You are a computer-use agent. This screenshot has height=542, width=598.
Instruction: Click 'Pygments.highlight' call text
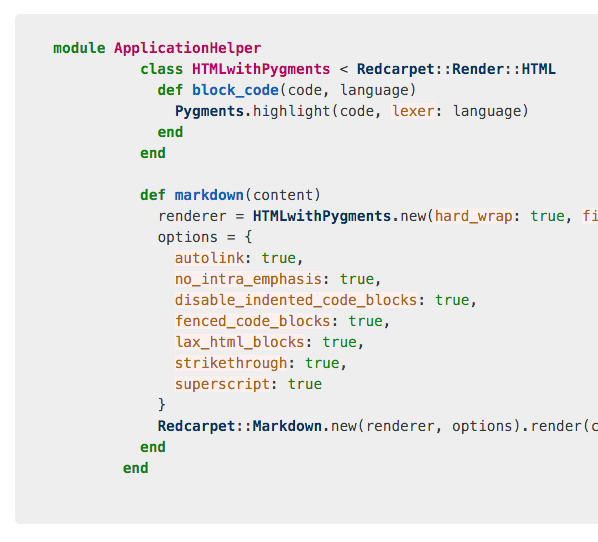coord(252,111)
